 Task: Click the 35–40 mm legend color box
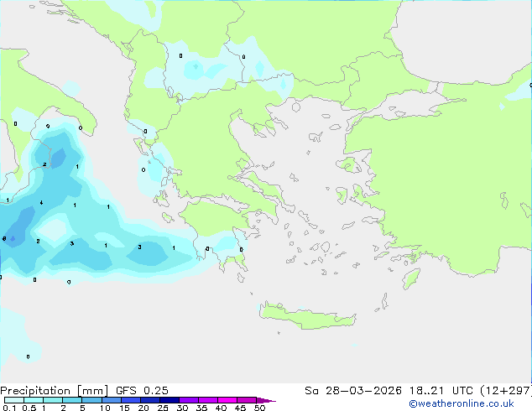coord(207,400)
